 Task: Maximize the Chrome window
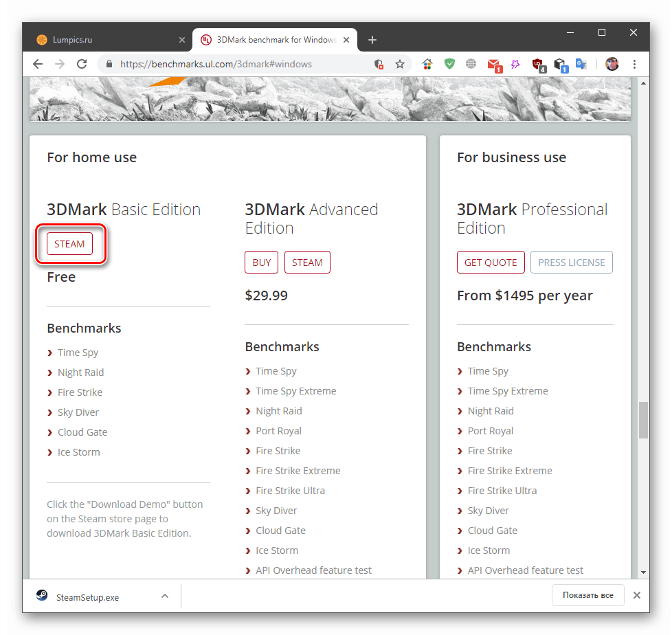pos(602,32)
